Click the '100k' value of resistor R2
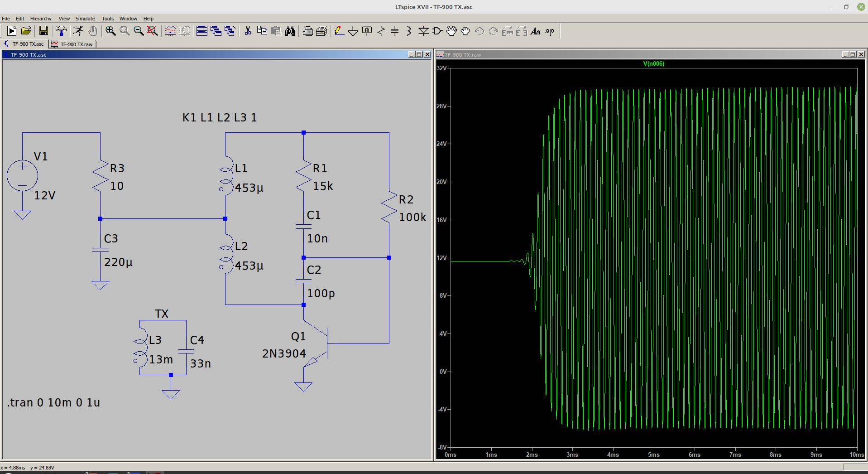This screenshot has width=868, height=474. 412,217
